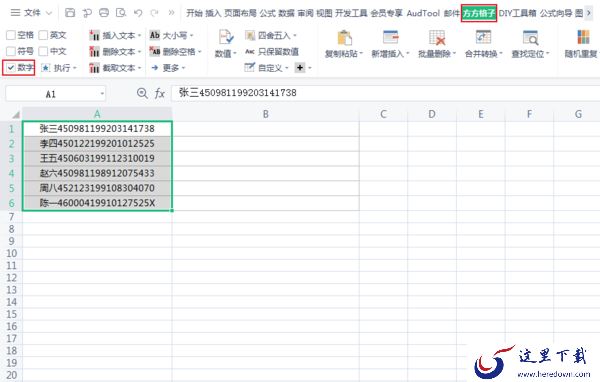Expand the 查找定位 dropdown arrow
This screenshot has width=600, height=382.
point(548,53)
